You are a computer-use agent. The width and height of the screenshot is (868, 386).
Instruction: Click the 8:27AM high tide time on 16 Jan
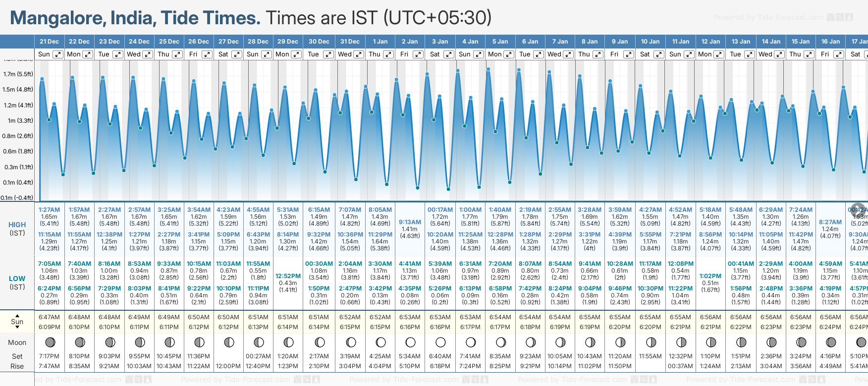[x=830, y=222]
